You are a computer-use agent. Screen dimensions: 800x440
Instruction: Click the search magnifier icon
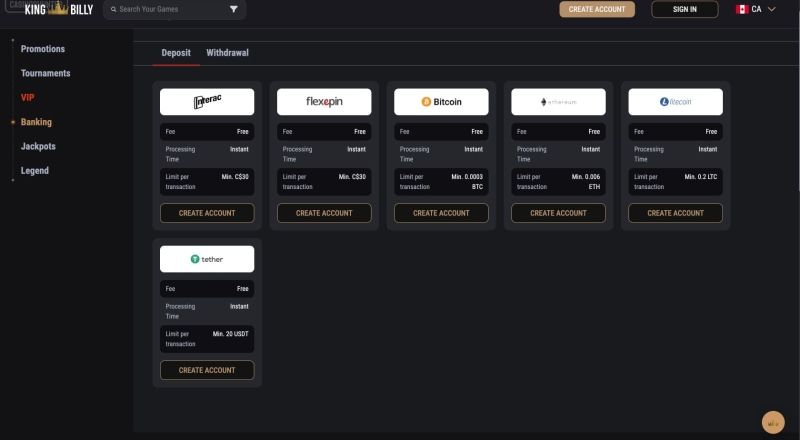coord(114,9)
